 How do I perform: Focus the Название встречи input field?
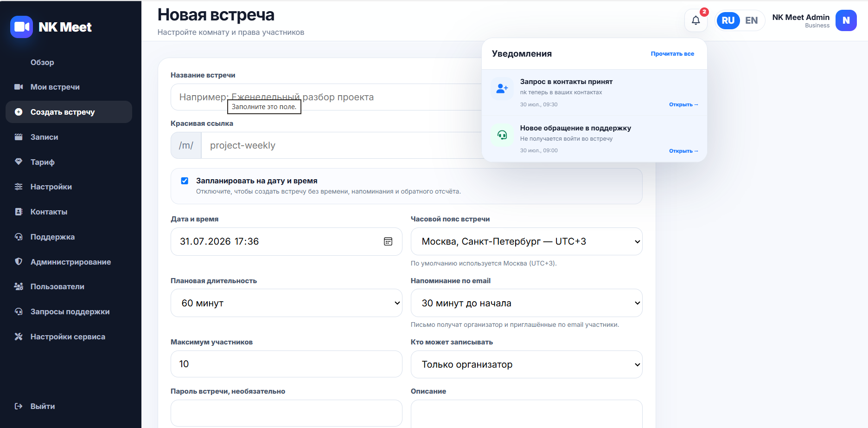[x=326, y=97]
